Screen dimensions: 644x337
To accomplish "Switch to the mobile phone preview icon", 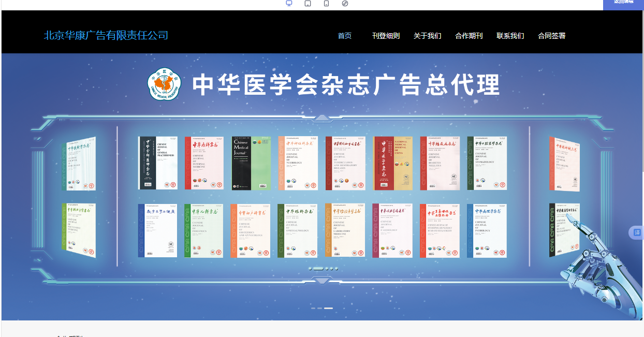I will point(326,3).
